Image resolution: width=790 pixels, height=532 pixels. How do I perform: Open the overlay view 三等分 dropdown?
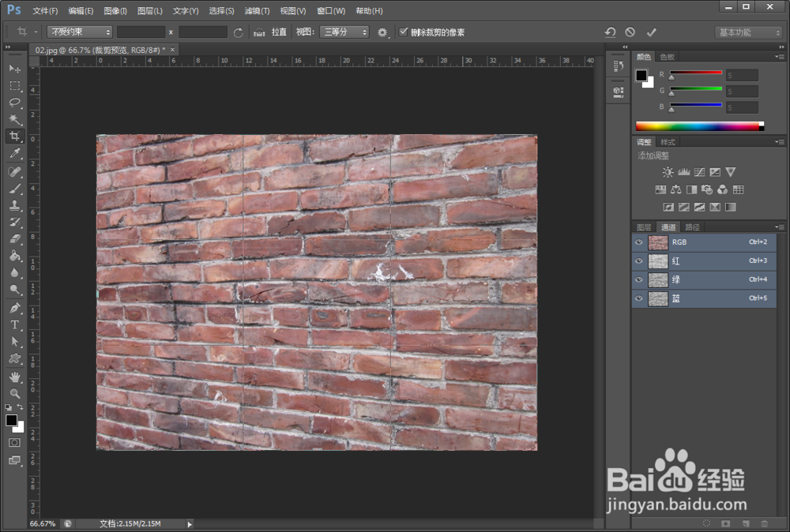[x=344, y=32]
